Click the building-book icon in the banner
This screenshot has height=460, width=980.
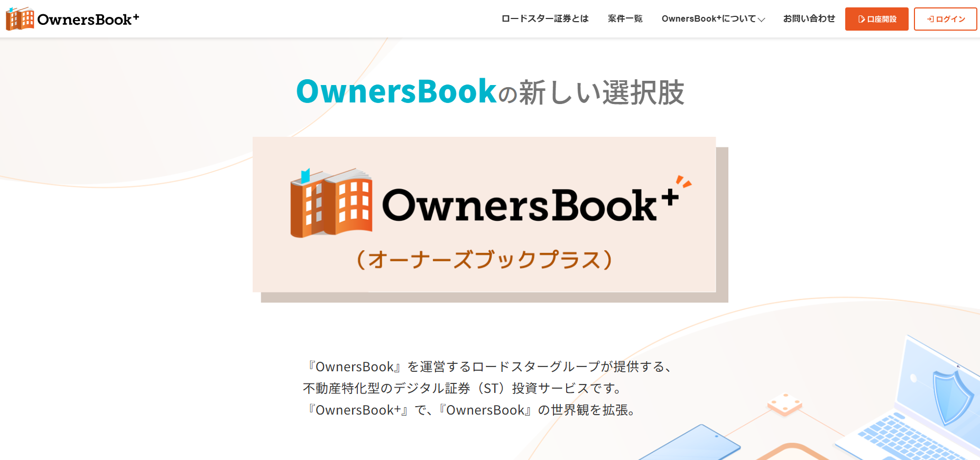331,203
